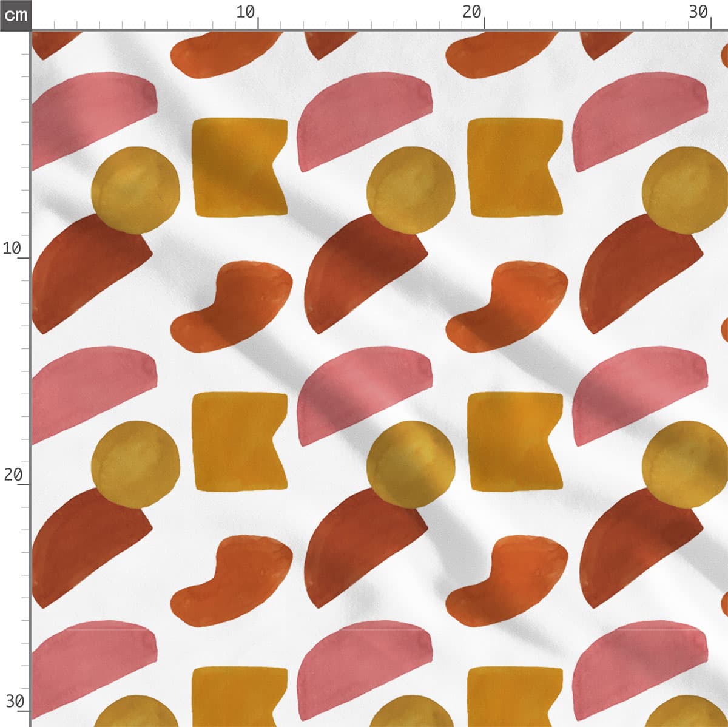The image size is (728, 727).
Task: Select the mustard circle nearest the cm label
Action: point(135,190)
